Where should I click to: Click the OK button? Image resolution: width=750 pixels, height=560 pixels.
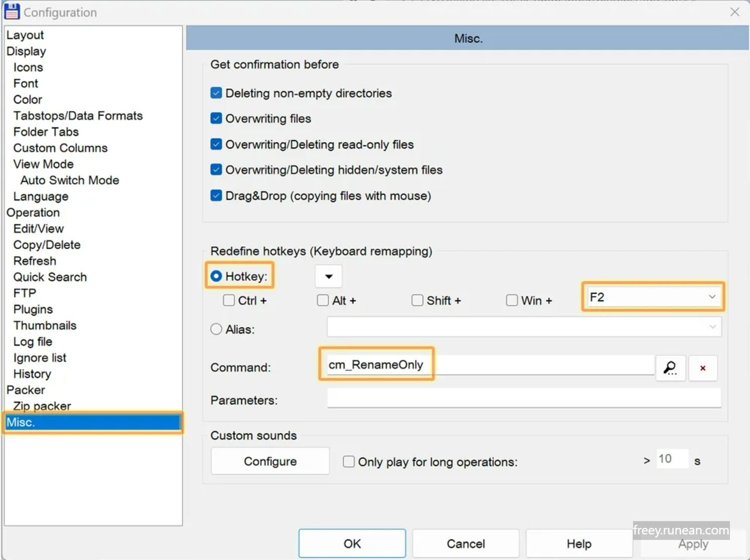(x=352, y=543)
